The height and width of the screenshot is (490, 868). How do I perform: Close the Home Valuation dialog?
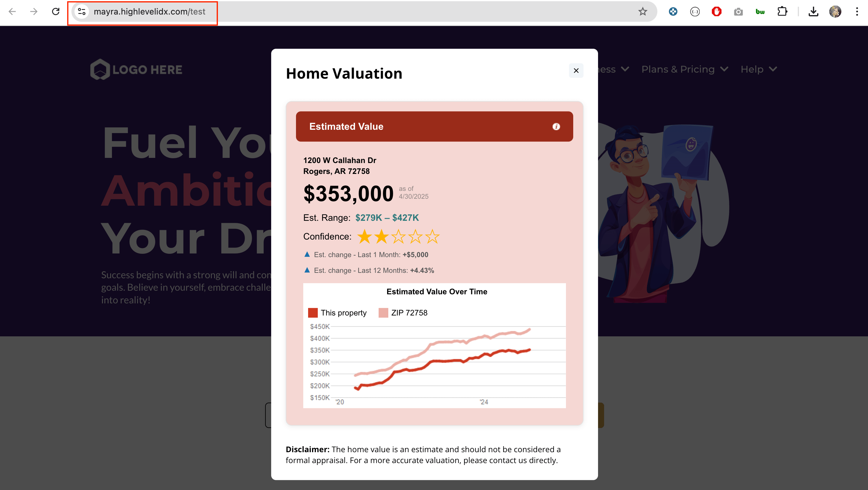click(576, 70)
